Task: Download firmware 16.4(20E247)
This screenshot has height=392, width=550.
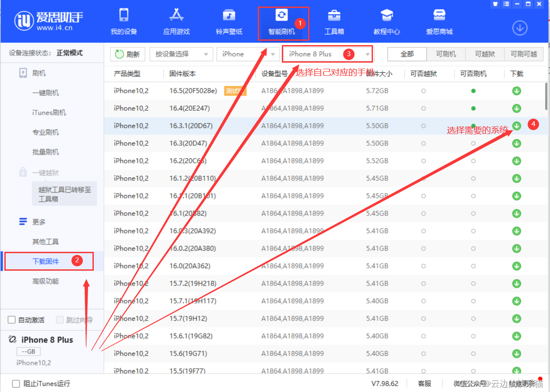Action: pyautogui.click(x=517, y=108)
